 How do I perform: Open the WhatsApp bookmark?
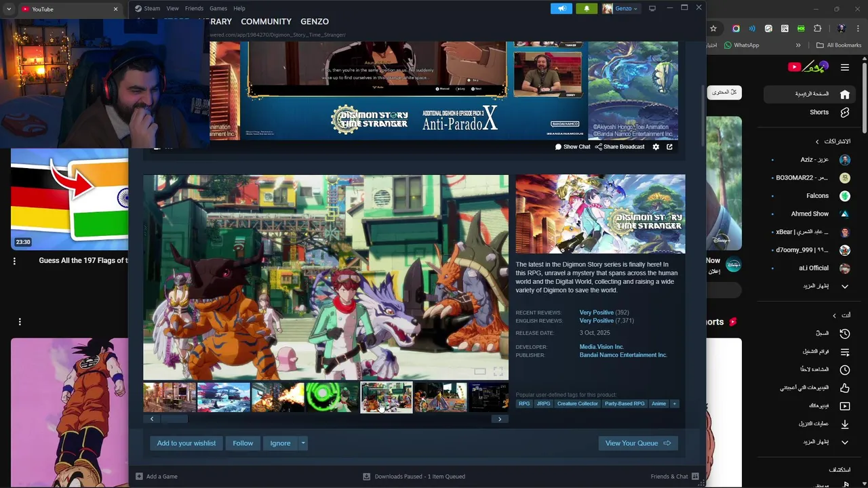[x=742, y=45]
